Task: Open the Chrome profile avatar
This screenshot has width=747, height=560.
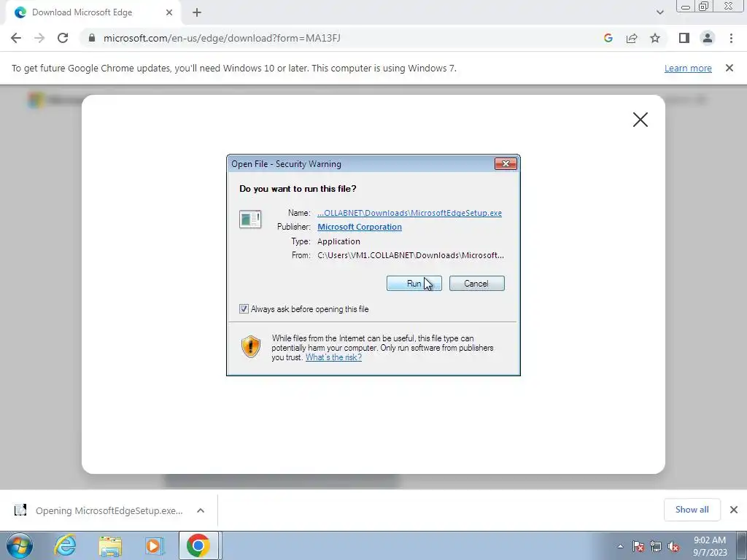Action: tap(708, 38)
